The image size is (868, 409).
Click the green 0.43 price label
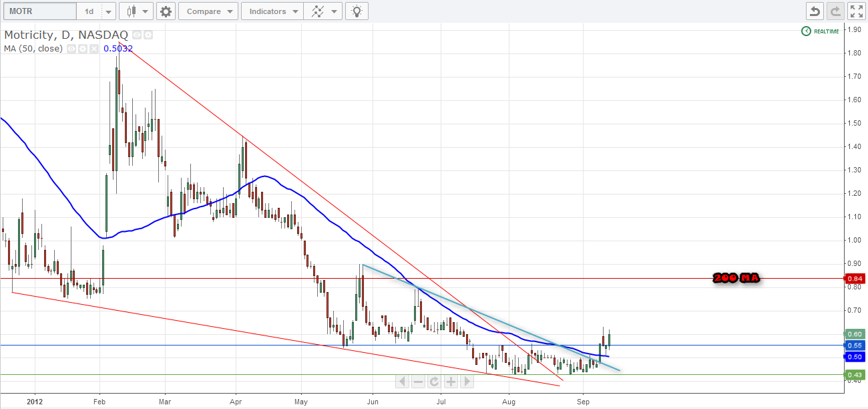pos(855,375)
